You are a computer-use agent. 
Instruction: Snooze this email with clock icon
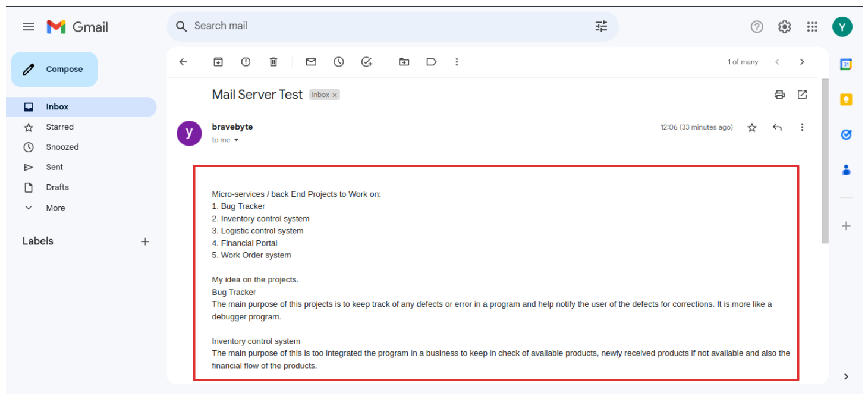pyautogui.click(x=339, y=62)
